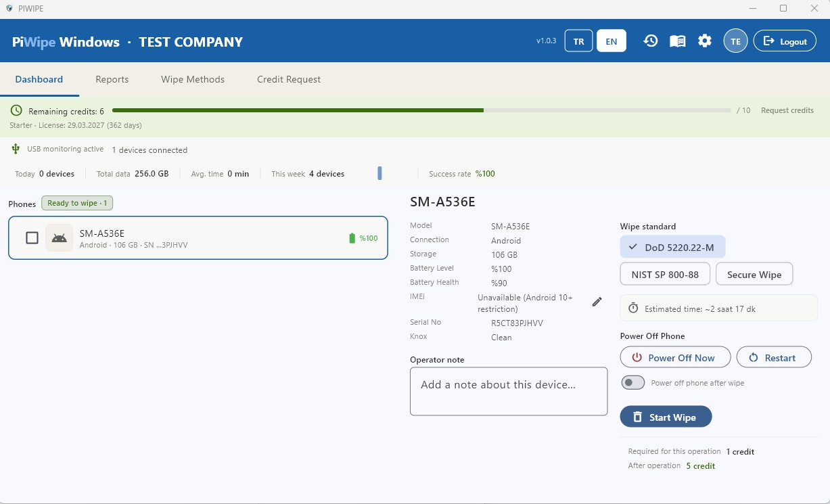Select the Secure Wipe standard
The height and width of the screenshot is (504, 830).
754,274
